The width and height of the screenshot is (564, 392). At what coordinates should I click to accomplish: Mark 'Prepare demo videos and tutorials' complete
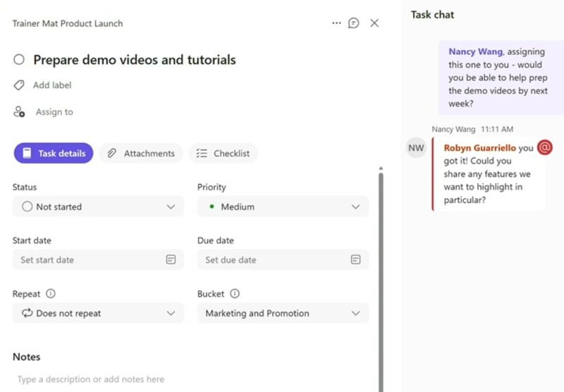click(19, 60)
